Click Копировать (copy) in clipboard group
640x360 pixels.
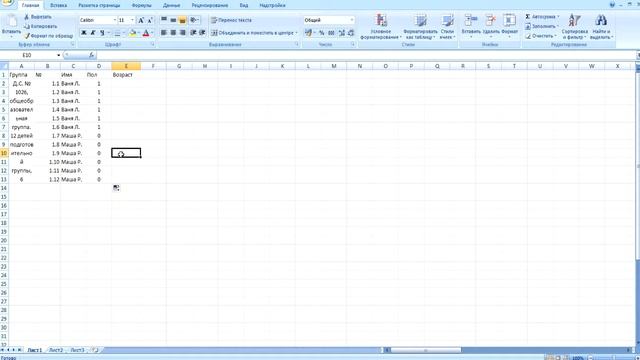(40, 26)
